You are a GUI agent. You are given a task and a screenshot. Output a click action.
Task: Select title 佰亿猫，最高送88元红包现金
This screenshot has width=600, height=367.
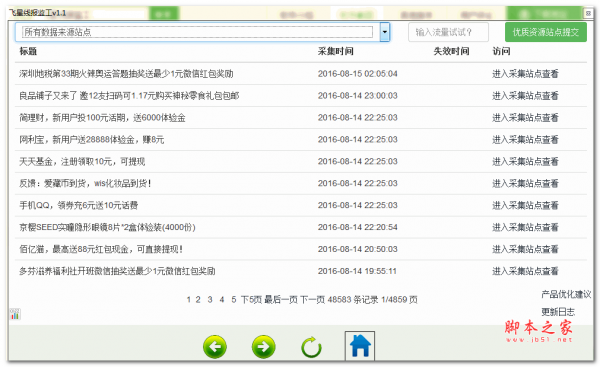point(101,249)
